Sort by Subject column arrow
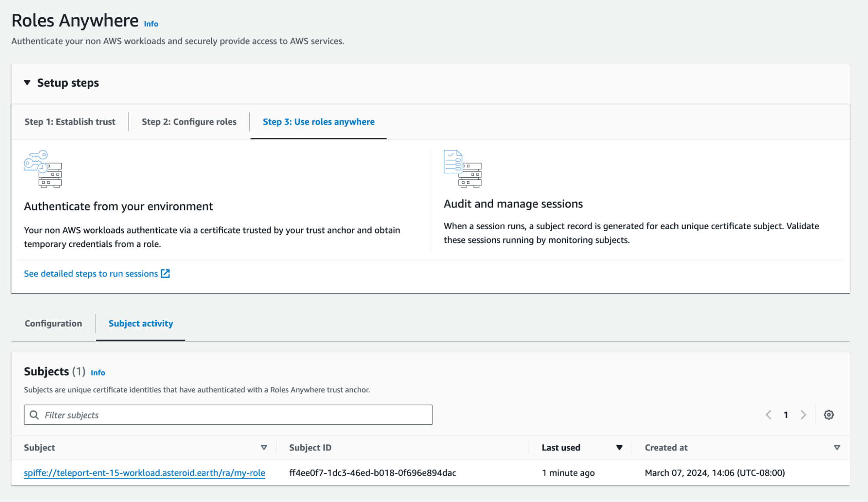Viewport: 868px width, 502px height. (264, 447)
